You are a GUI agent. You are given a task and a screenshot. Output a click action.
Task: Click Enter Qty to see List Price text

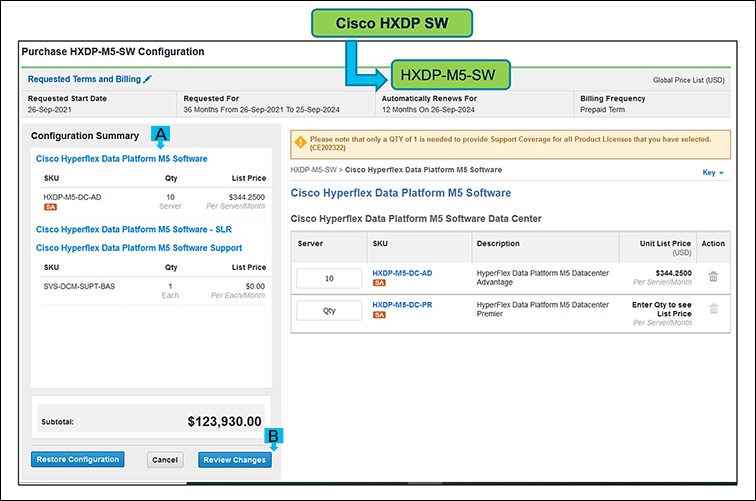tap(662, 309)
